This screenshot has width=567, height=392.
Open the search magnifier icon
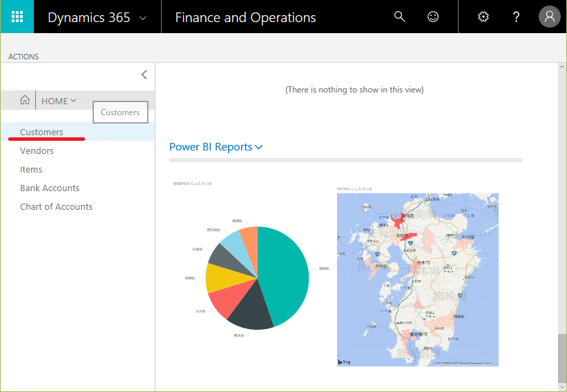click(x=400, y=17)
